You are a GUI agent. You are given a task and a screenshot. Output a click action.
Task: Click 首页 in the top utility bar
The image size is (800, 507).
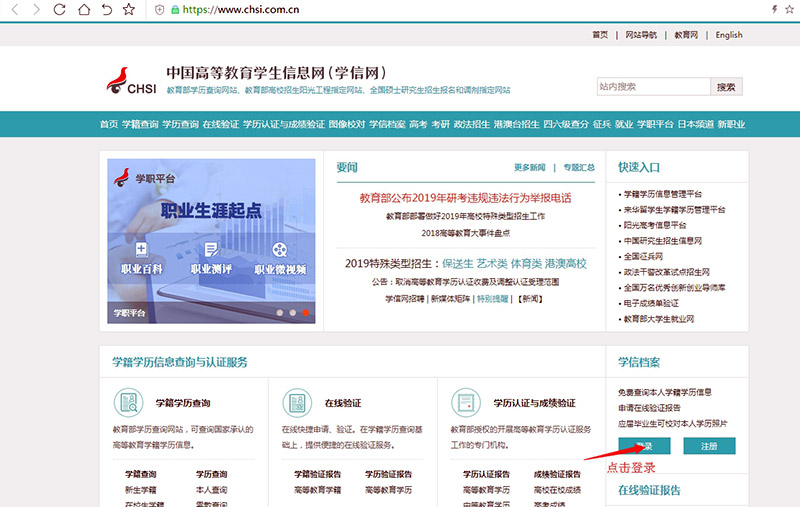(600, 35)
